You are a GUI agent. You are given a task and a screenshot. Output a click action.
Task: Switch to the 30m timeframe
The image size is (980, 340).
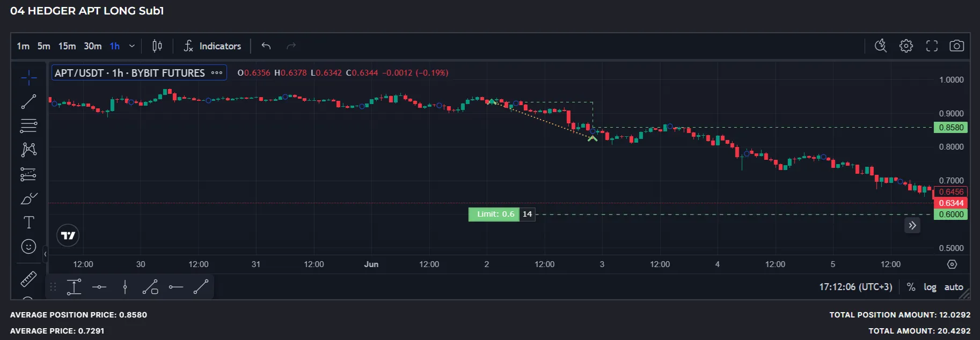(x=93, y=46)
